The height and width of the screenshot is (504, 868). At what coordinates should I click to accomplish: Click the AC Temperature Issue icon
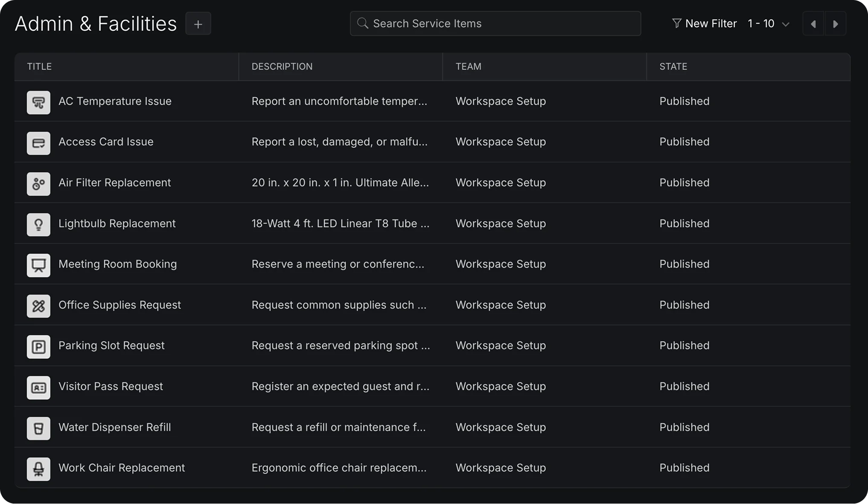click(38, 103)
